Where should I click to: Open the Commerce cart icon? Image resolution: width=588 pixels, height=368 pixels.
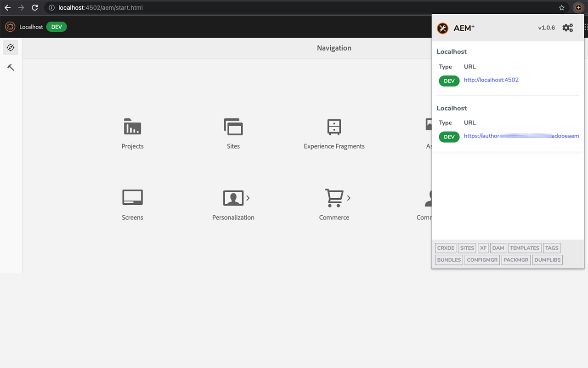[x=334, y=198]
